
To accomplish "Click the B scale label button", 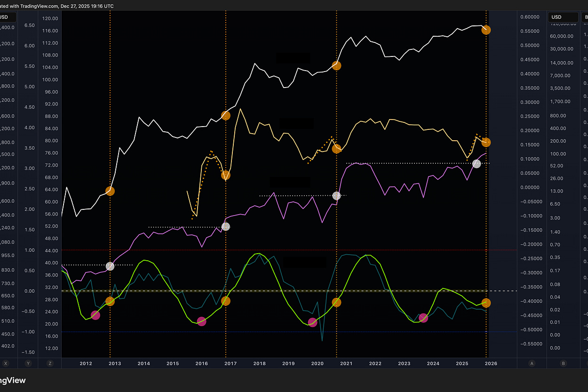I will pos(563,363).
